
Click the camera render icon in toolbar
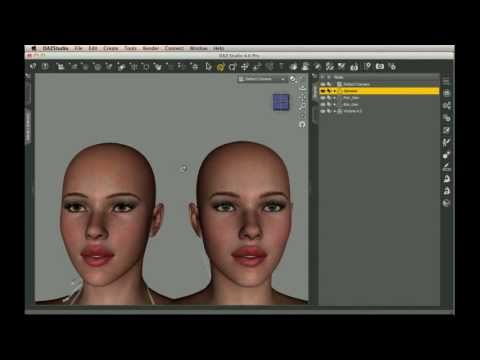click(380, 67)
